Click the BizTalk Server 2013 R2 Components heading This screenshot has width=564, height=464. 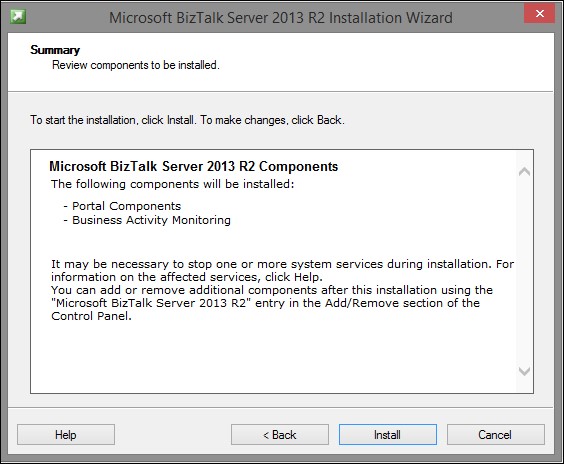(194, 166)
